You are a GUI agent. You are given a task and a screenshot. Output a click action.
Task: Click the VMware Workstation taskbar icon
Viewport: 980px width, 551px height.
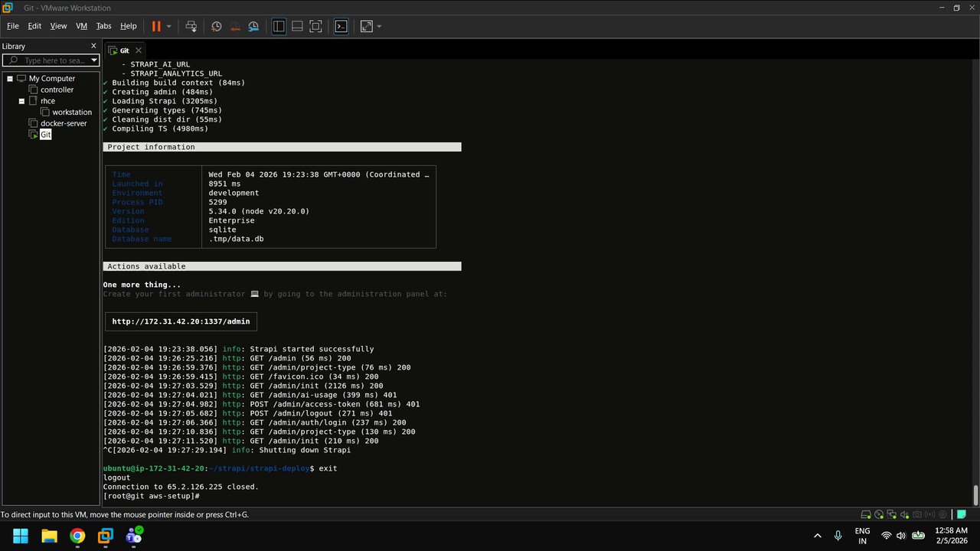[x=106, y=536]
